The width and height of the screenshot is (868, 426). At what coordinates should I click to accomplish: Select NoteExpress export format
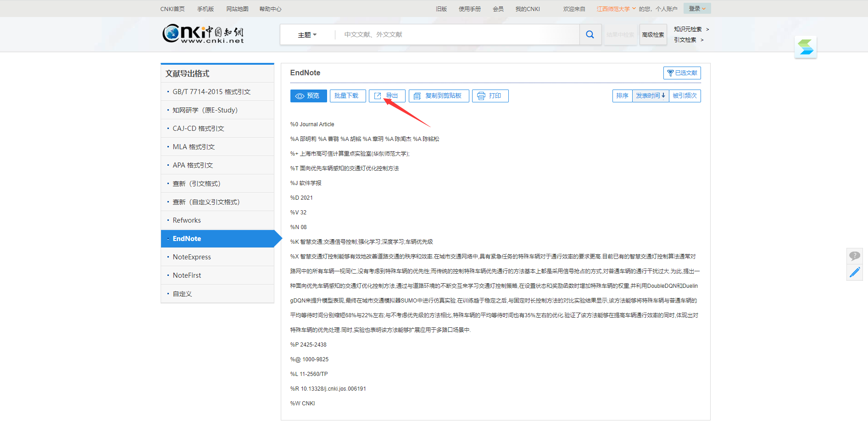coord(217,257)
